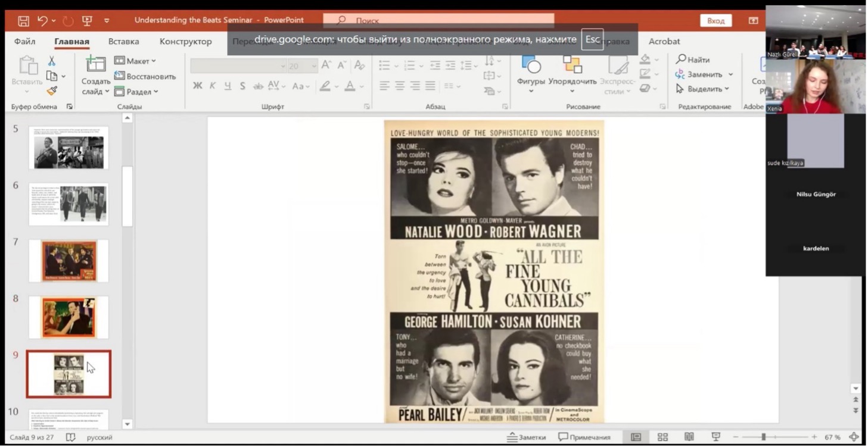Select slide 8 thumbnail
This screenshot has height=447, width=868.
click(x=69, y=317)
